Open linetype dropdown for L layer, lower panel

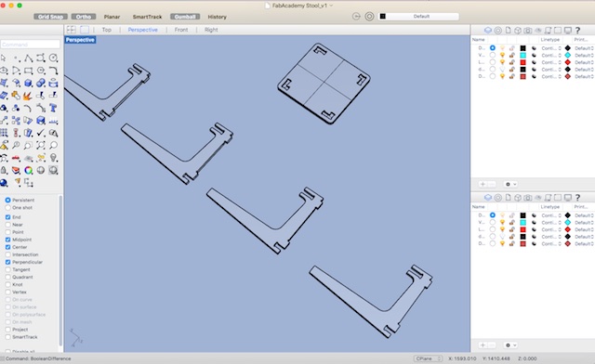551,229
